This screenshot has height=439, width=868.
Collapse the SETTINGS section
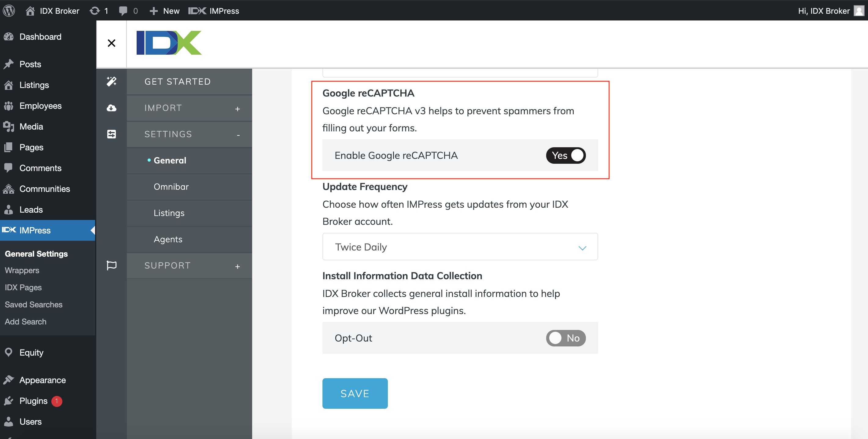click(189, 134)
